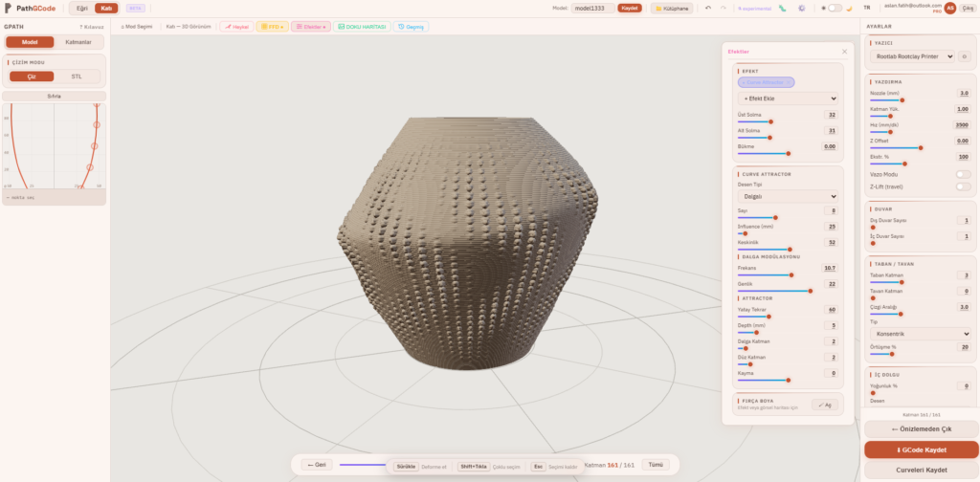Open settings via the purple gear icon

(x=801, y=8)
